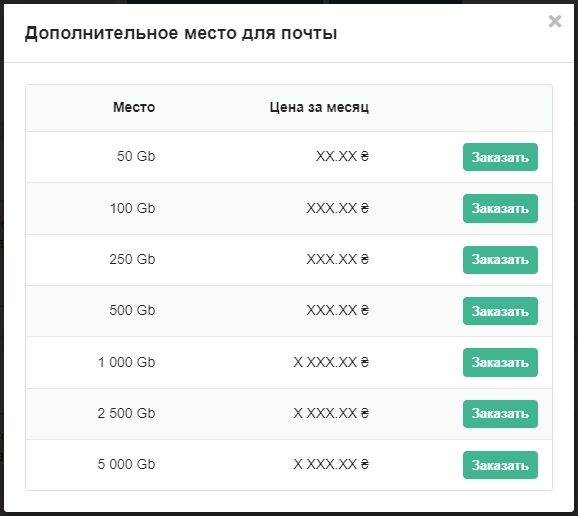Image resolution: width=578 pixels, height=516 pixels.
Task: Click the "Место" column header
Action: [x=134, y=107]
